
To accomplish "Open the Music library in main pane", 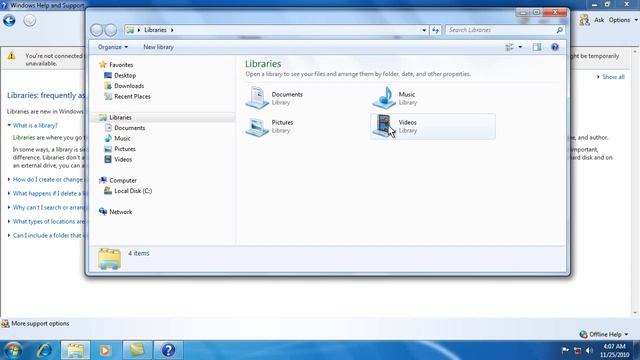I will pyautogui.click(x=395, y=98).
